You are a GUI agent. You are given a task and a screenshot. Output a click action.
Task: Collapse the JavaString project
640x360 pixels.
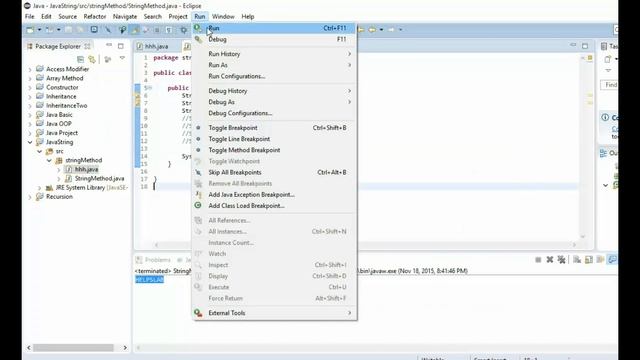click(x=30, y=142)
